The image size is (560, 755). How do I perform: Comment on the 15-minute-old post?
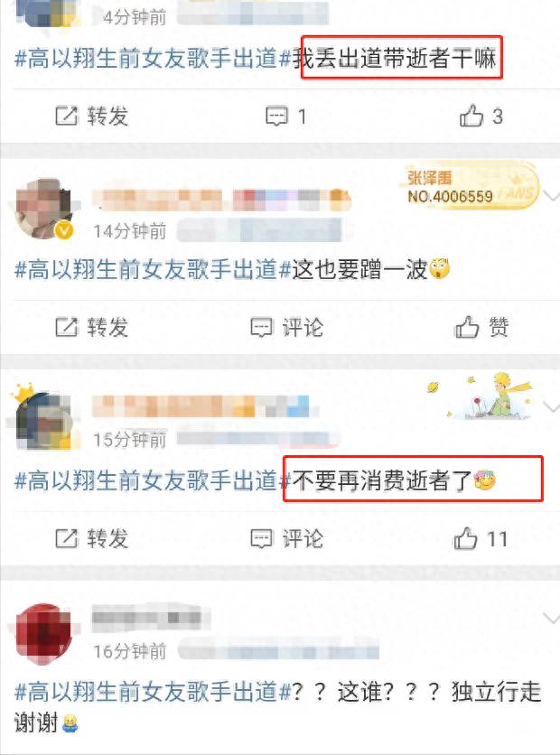click(287, 539)
